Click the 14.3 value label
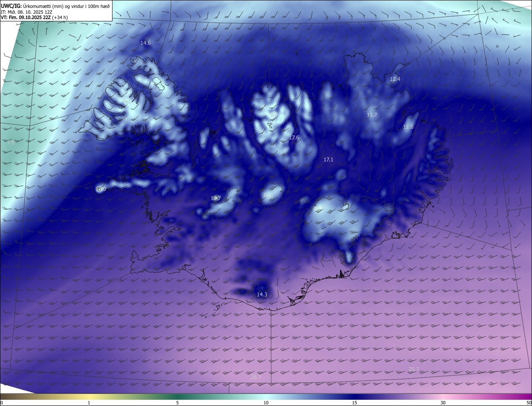The image size is (532, 406). pos(262,294)
